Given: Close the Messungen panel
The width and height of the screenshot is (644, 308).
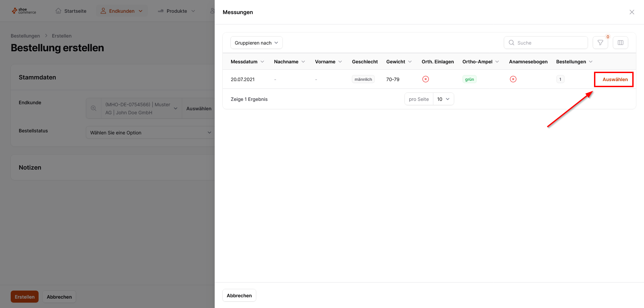Looking at the screenshot, I should (632, 12).
